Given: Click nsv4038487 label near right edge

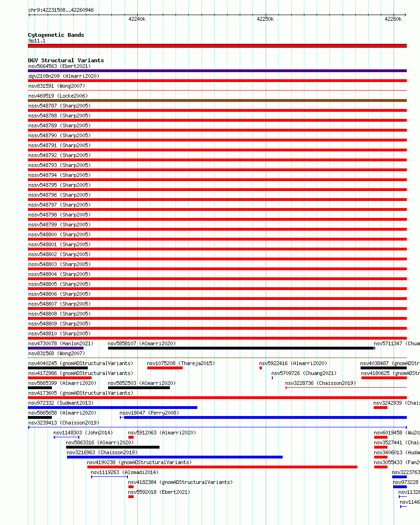Looking at the screenshot, I should (390, 363).
